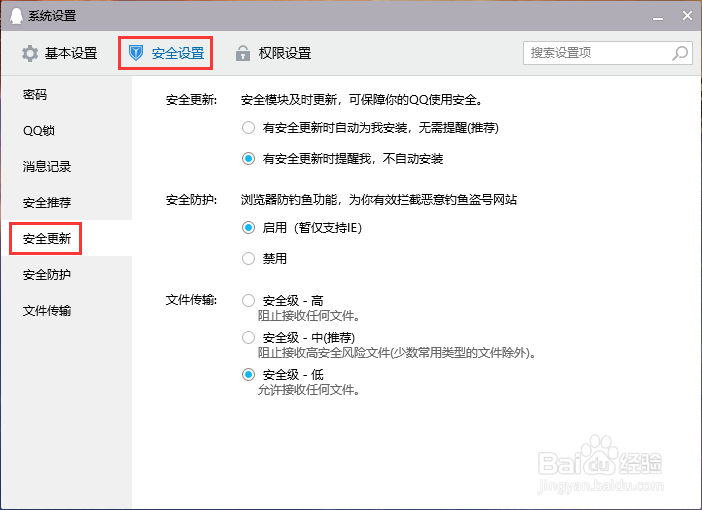
Task: Click the QQ penguin icon in title bar
Action: click(x=16, y=16)
